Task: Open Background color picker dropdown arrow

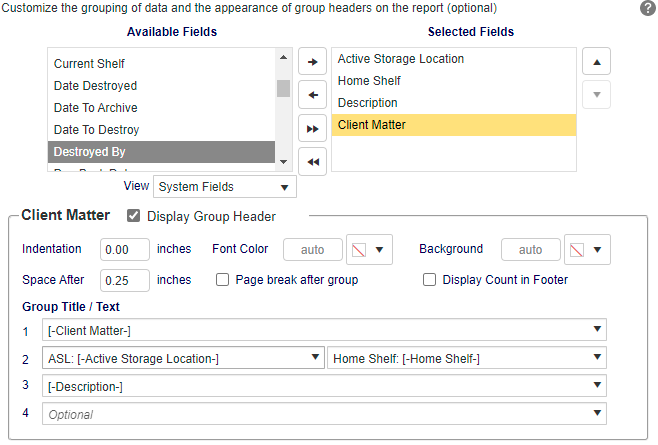Action: click(598, 250)
